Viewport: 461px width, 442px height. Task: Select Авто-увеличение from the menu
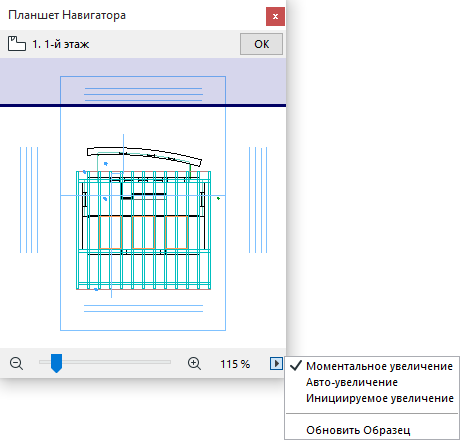372,382
